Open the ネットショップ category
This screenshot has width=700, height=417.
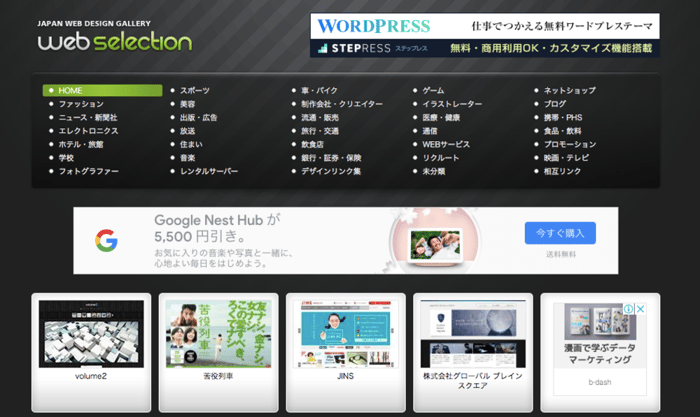pos(570,90)
